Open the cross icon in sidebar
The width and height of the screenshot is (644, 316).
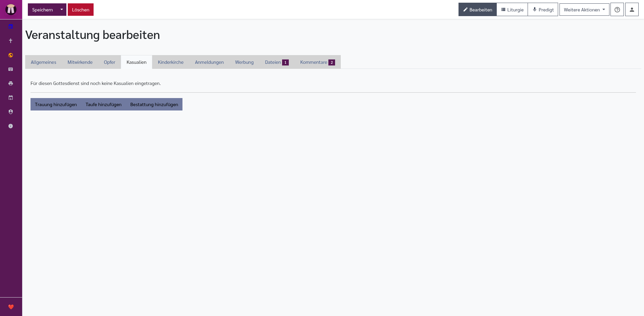click(11, 41)
